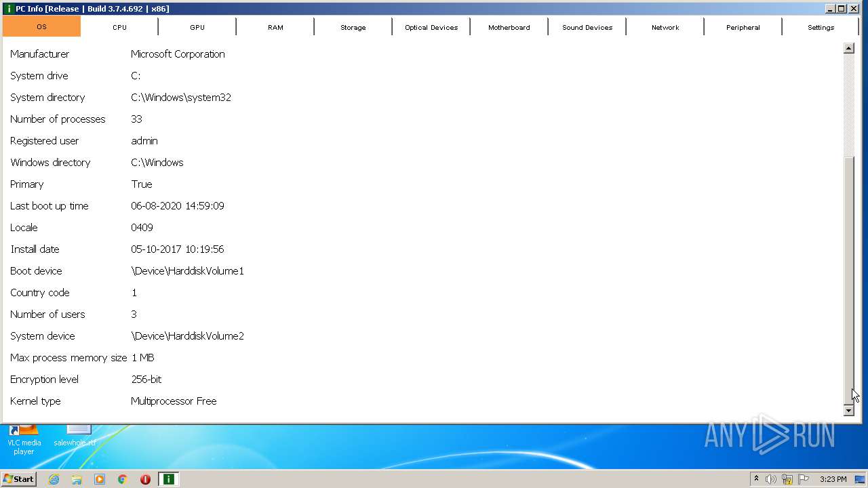Select the Sound Devices tab

(587, 27)
